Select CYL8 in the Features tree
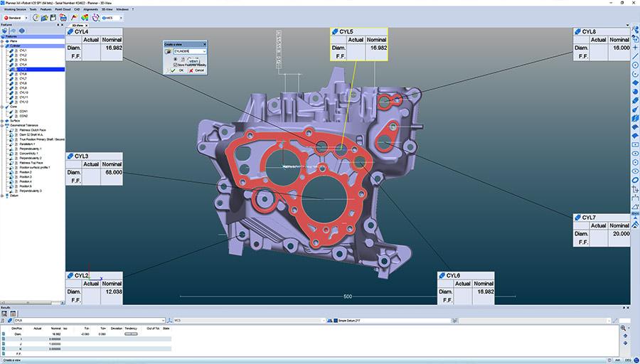This screenshot has height=364, width=640. tap(23, 83)
